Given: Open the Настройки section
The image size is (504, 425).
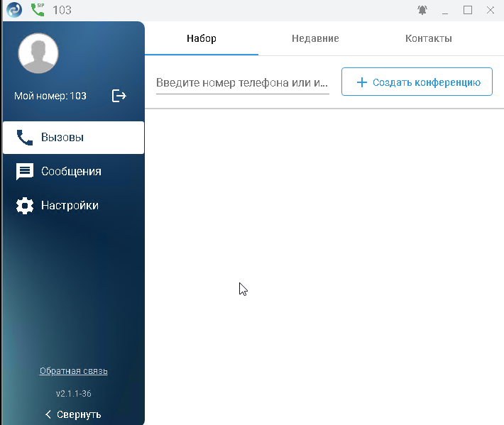Looking at the screenshot, I should [x=73, y=206].
